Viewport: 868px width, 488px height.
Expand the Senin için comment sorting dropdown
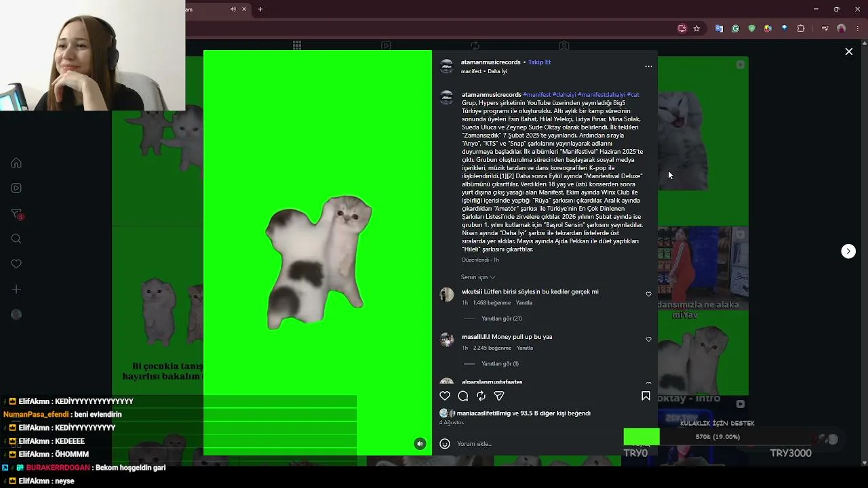478,277
